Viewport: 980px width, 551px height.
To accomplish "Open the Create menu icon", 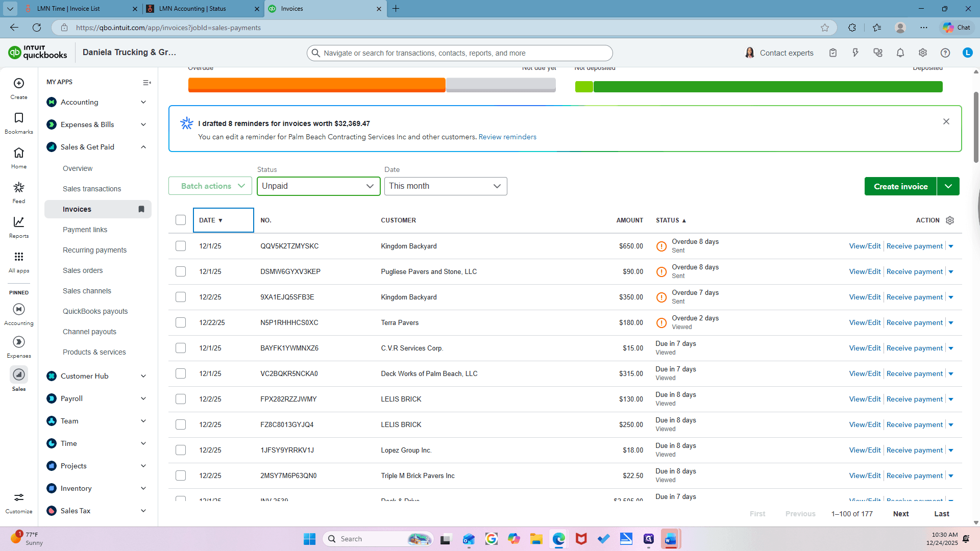I will click(x=19, y=83).
